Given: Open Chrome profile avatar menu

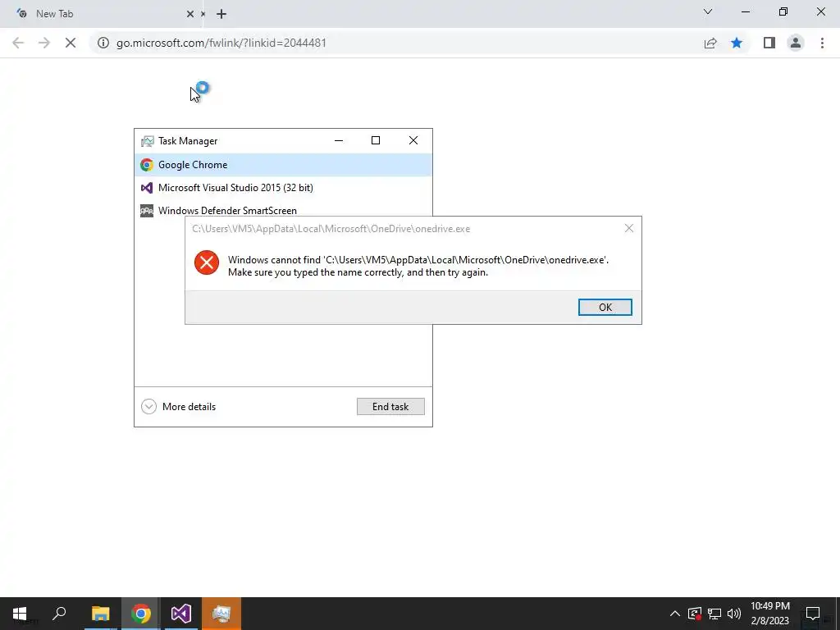Looking at the screenshot, I should [x=796, y=43].
